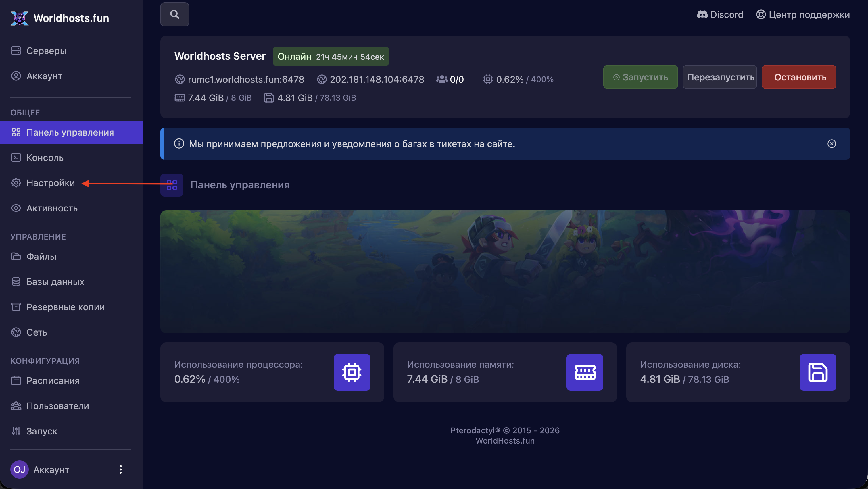Click the memory usage RAM icon tile
868x489 pixels.
click(x=585, y=372)
